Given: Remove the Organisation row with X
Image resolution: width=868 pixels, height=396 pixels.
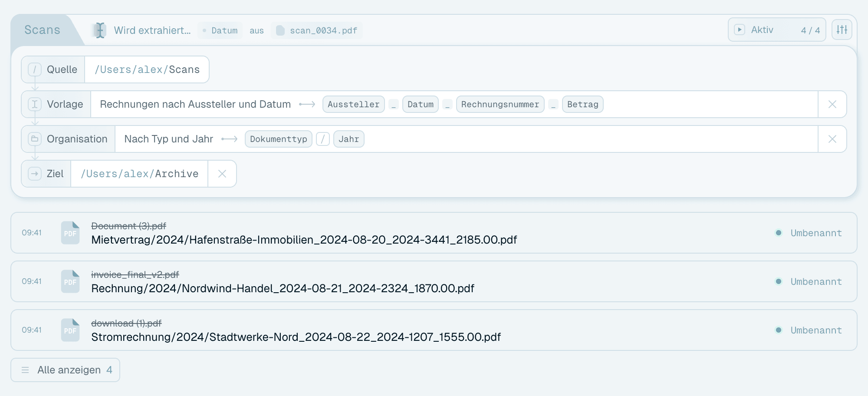Looking at the screenshot, I should [832, 139].
